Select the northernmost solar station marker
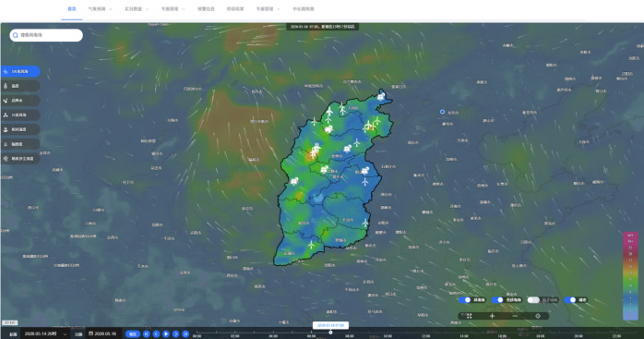The height and width of the screenshot is (339, 644). coord(381,97)
